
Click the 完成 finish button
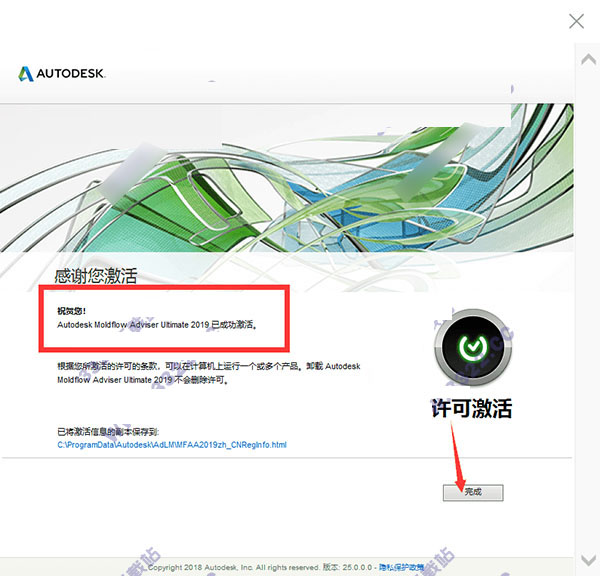pos(473,493)
